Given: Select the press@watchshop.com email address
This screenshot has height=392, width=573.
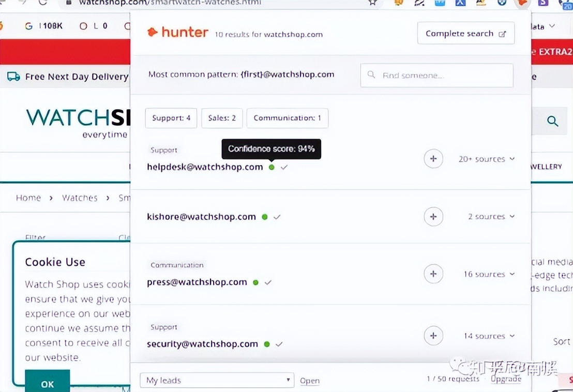Looking at the screenshot, I should point(197,282).
